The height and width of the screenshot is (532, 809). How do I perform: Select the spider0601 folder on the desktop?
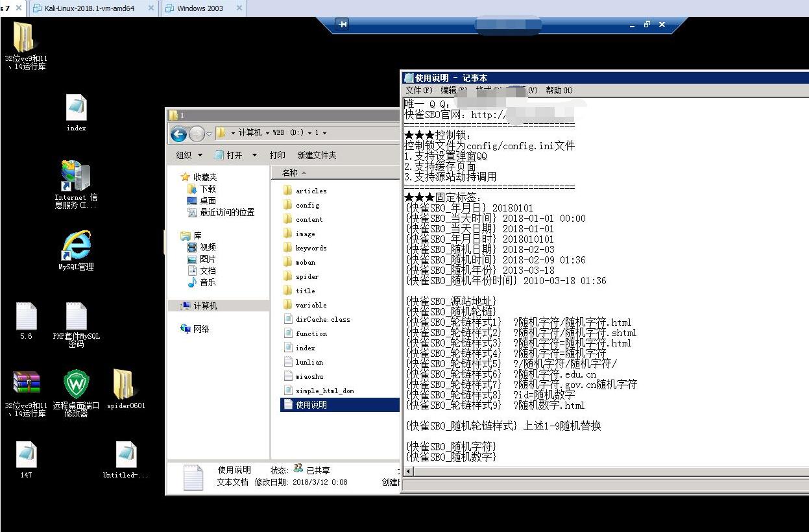click(126, 389)
